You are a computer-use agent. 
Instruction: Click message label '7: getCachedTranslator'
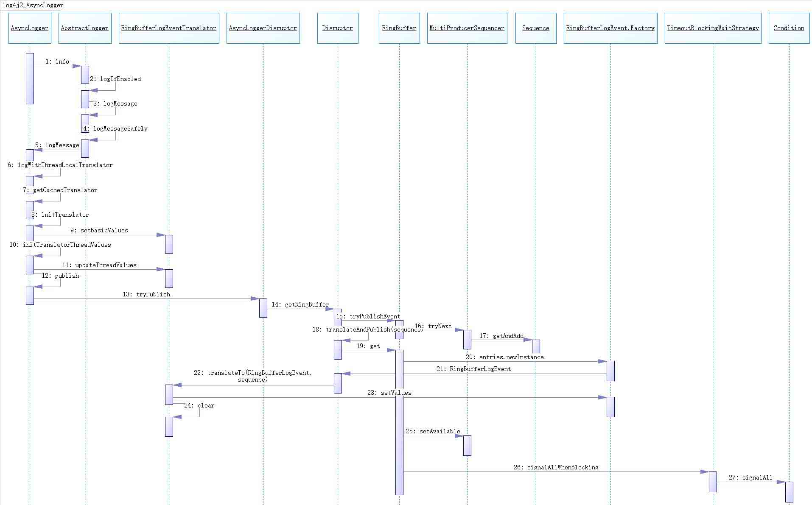tap(60, 190)
